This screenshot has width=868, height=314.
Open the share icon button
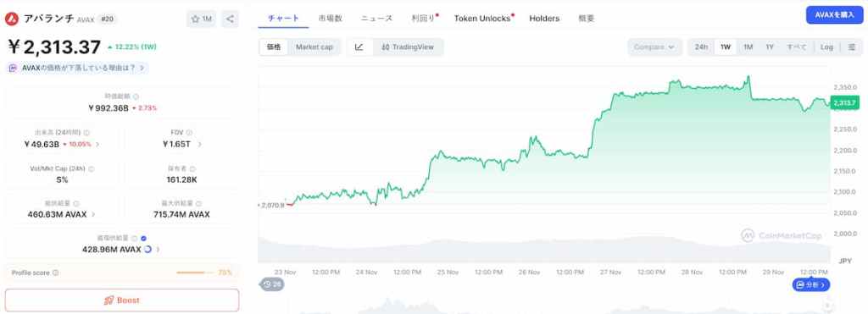click(231, 19)
